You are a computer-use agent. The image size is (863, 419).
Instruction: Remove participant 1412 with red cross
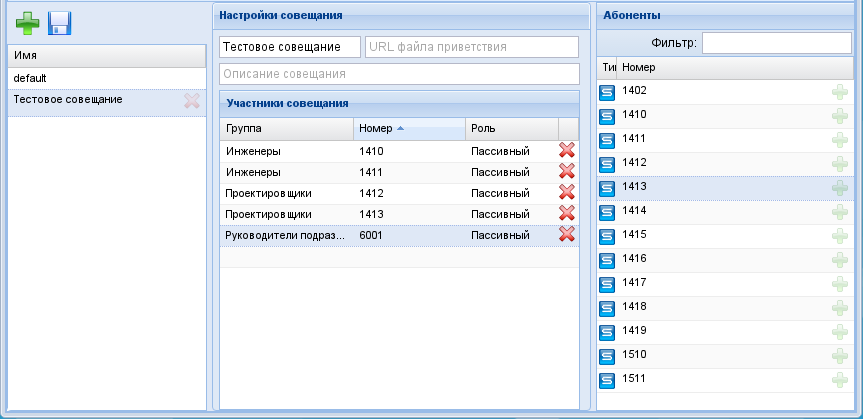(567, 192)
